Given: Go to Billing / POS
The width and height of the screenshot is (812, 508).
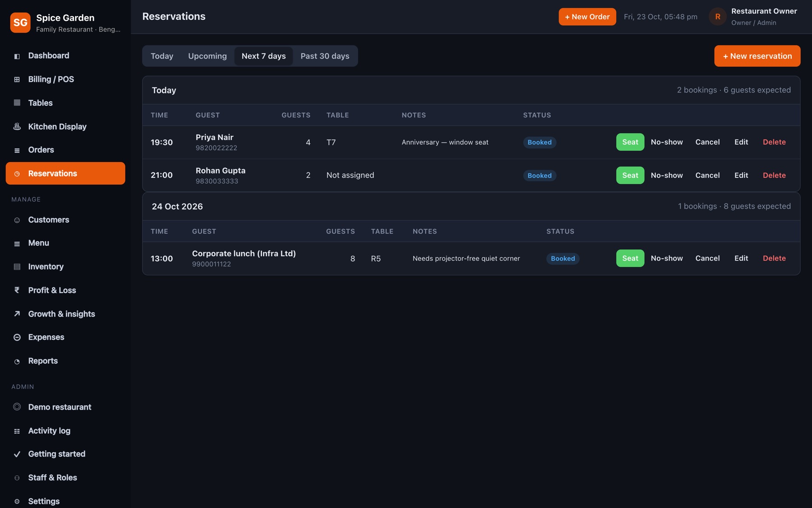Looking at the screenshot, I should coord(65,79).
